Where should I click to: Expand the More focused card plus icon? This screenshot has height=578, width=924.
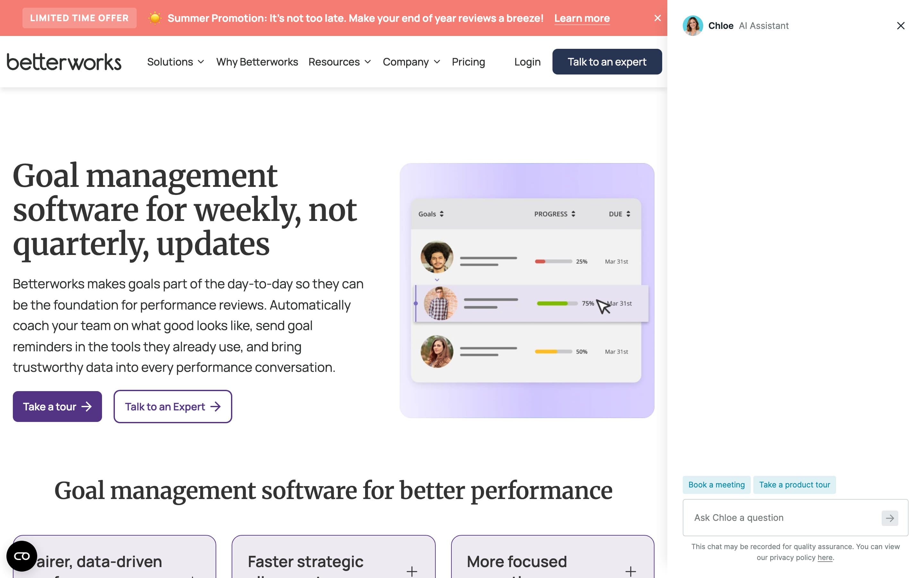(x=630, y=571)
